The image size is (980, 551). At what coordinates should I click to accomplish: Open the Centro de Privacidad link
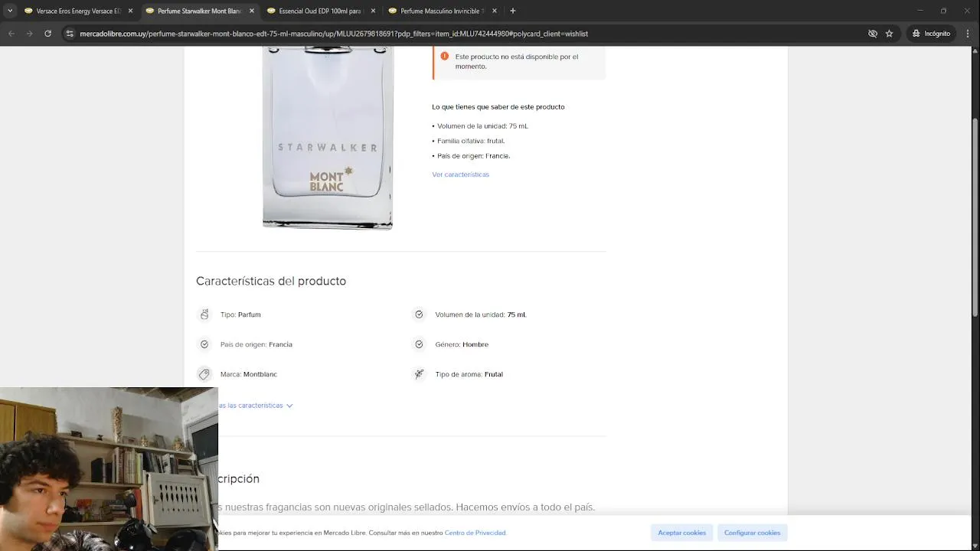475,533
